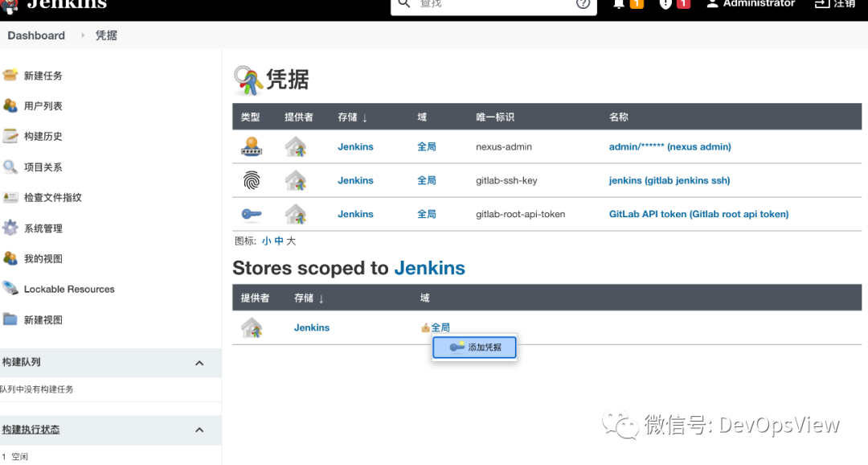Click the fingerprint type icon for gitlab-ssh-key
Viewport: 868px width, 465px height.
(252, 180)
